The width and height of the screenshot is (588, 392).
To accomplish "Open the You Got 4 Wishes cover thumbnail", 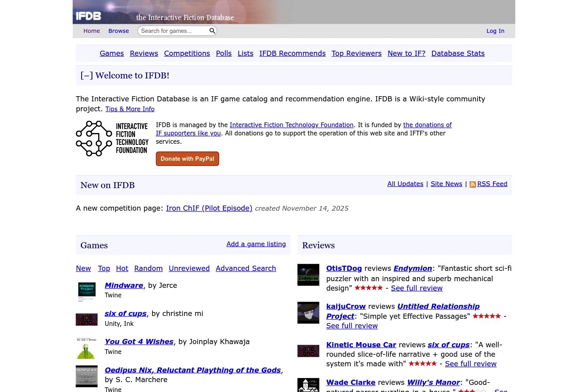I will 87,348.
